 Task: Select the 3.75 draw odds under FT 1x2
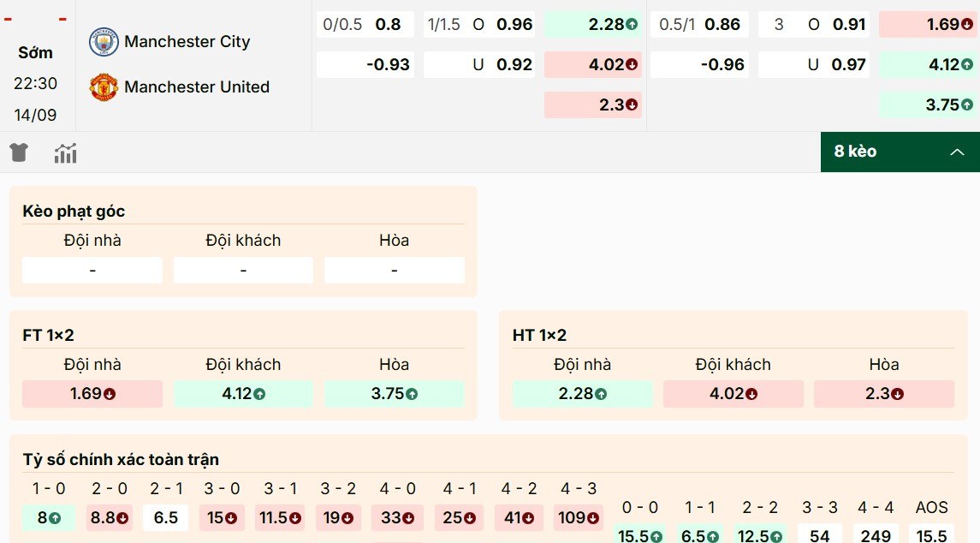pyautogui.click(x=393, y=394)
